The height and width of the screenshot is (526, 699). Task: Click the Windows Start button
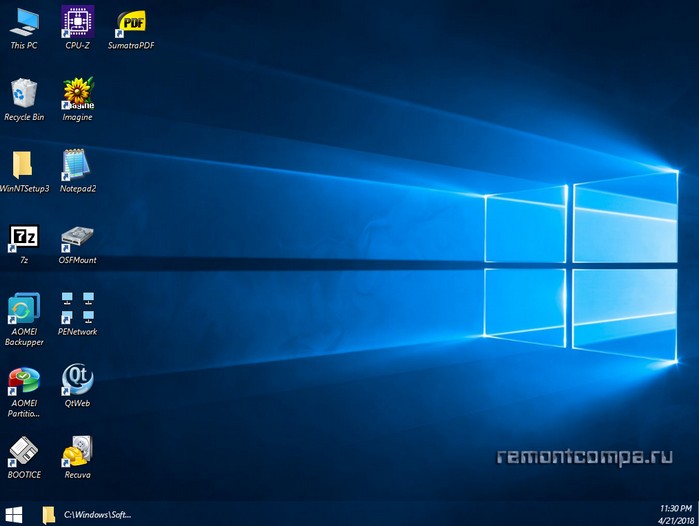(x=13, y=514)
